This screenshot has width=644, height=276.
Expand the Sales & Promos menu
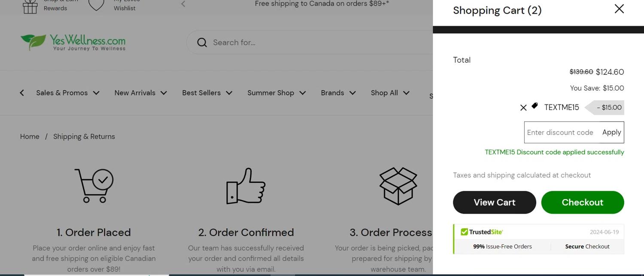pos(67,93)
